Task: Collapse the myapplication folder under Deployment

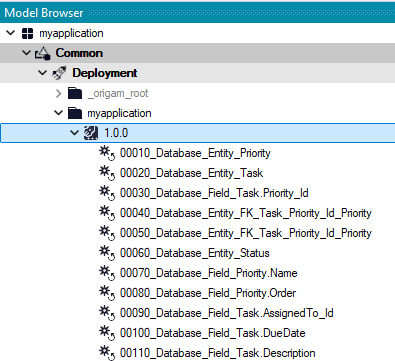Action: (58, 113)
